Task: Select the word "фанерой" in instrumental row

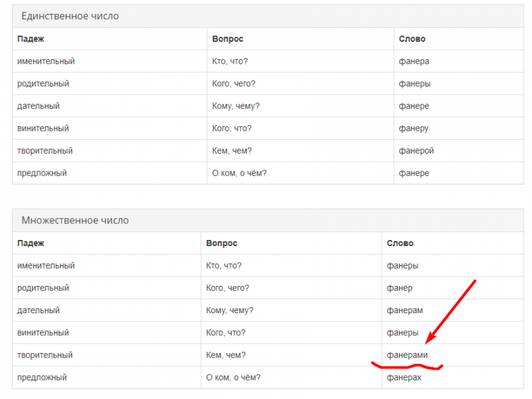Action: (x=416, y=151)
